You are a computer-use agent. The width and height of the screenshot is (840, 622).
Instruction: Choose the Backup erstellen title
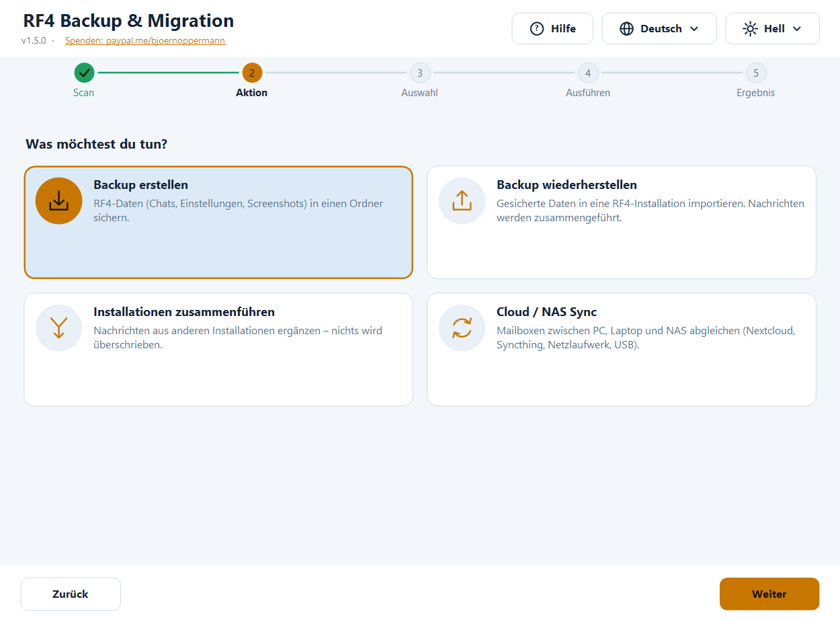point(141,184)
